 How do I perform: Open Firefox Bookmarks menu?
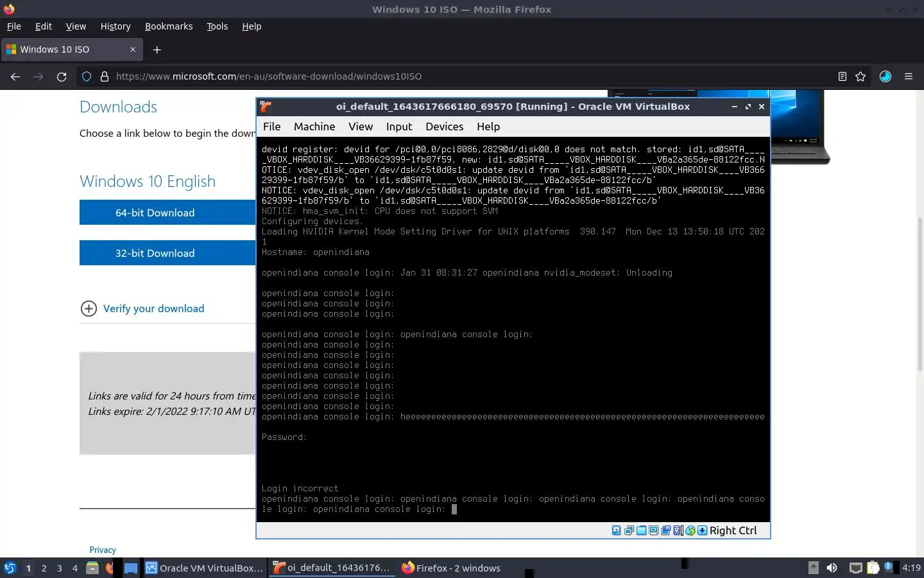click(x=169, y=26)
